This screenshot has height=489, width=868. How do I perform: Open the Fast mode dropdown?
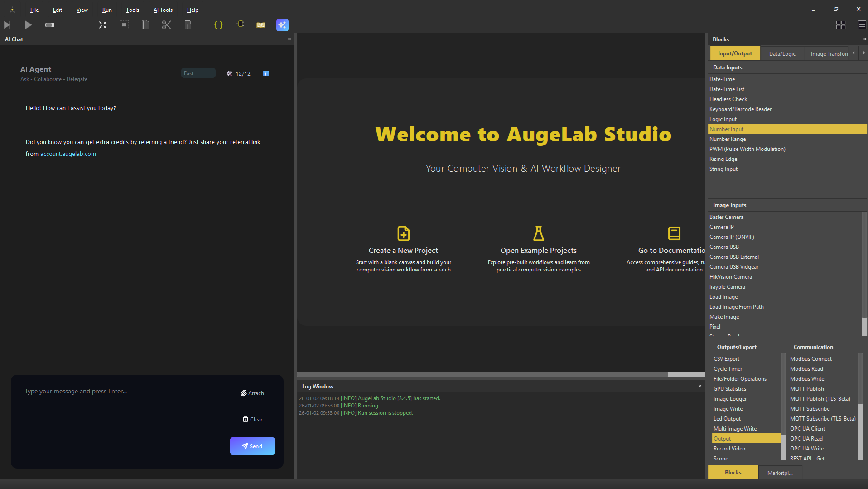(x=198, y=73)
